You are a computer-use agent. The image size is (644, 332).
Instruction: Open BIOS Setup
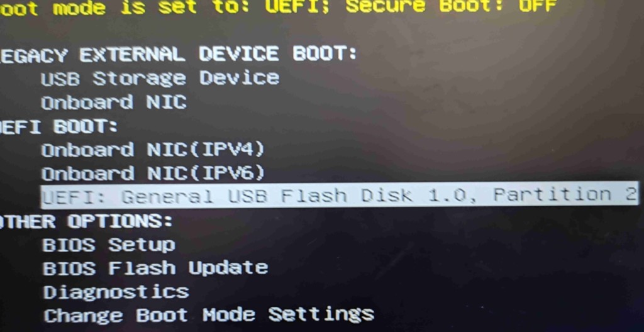[x=109, y=245]
